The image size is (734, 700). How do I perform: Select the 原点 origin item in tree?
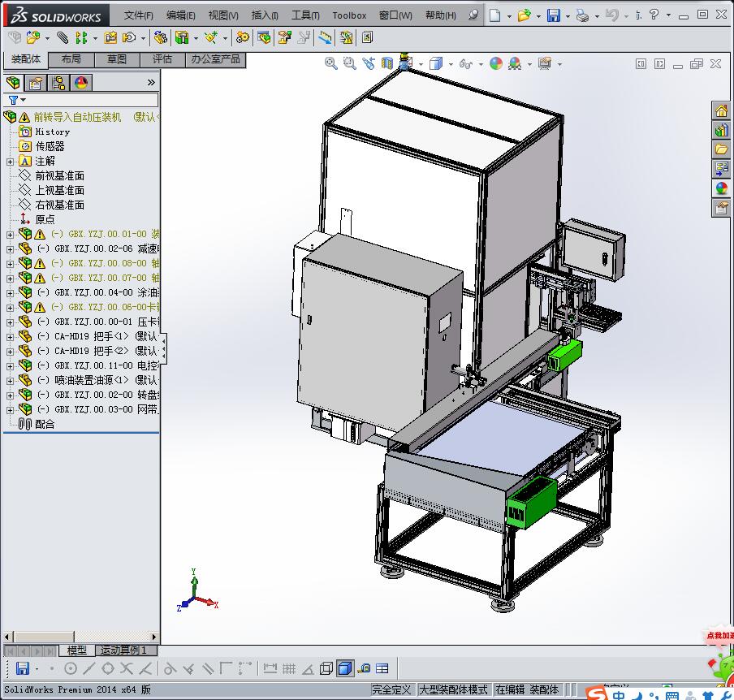[x=45, y=219]
